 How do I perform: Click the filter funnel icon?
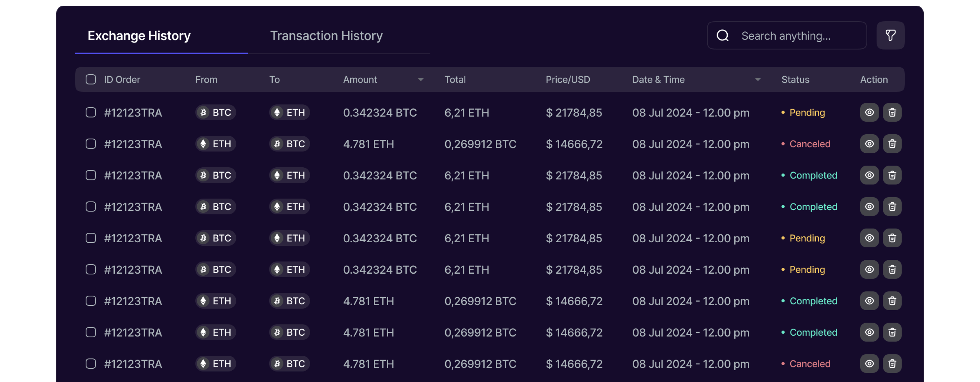coord(890,35)
